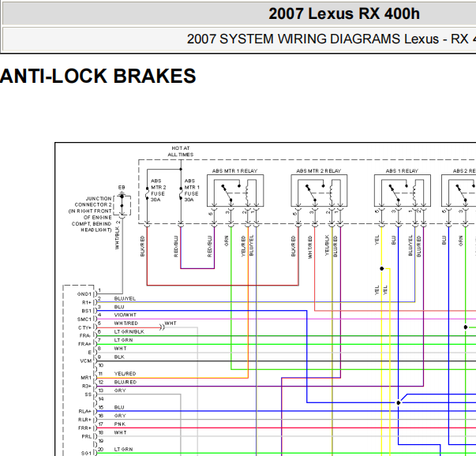Image resolution: width=476 pixels, height=456 pixels.
Task: Select the "ABS MTR 2 RELAY" label
Action: click(x=318, y=171)
